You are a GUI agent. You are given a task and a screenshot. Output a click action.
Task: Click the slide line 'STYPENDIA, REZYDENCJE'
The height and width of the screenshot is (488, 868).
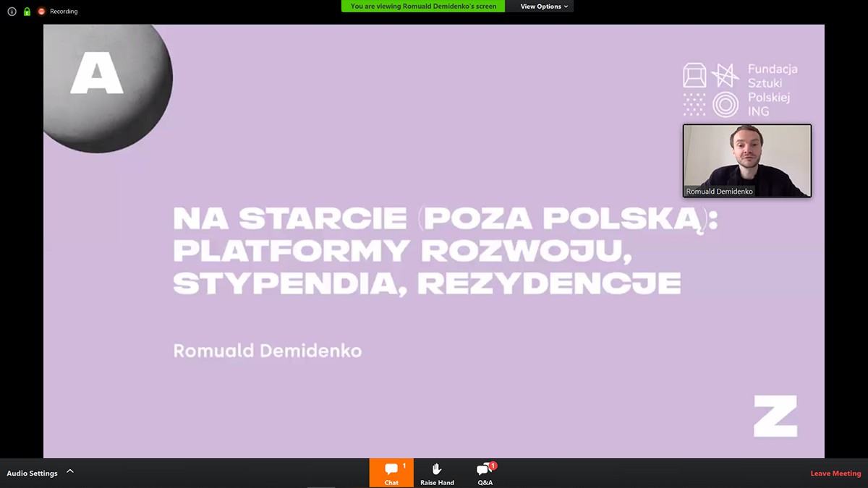tap(427, 283)
